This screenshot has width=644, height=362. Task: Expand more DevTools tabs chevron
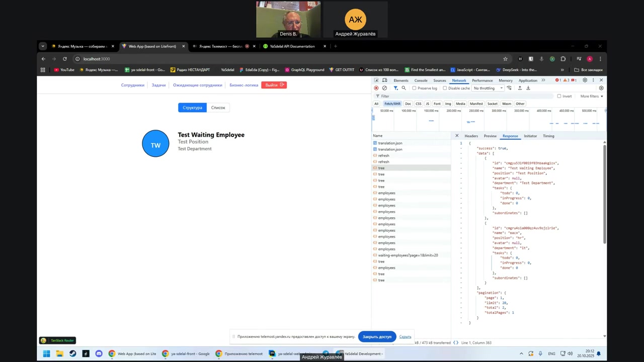(x=543, y=80)
